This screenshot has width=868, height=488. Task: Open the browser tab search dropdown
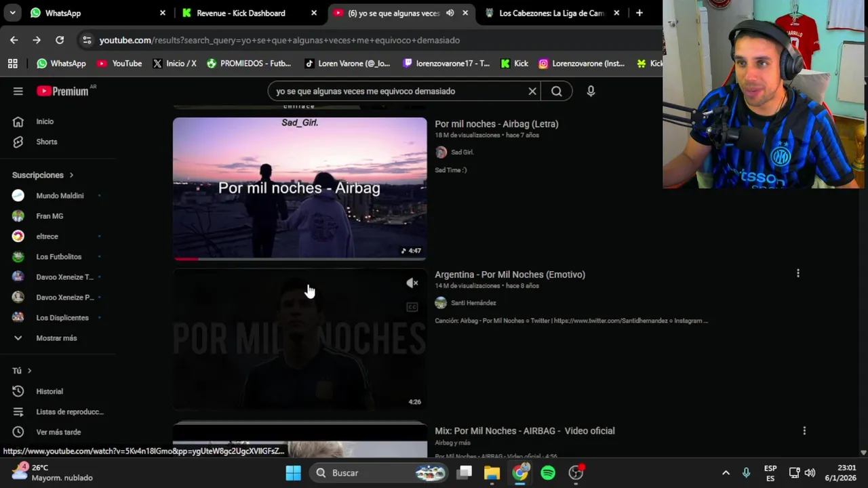click(x=12, y=13)
